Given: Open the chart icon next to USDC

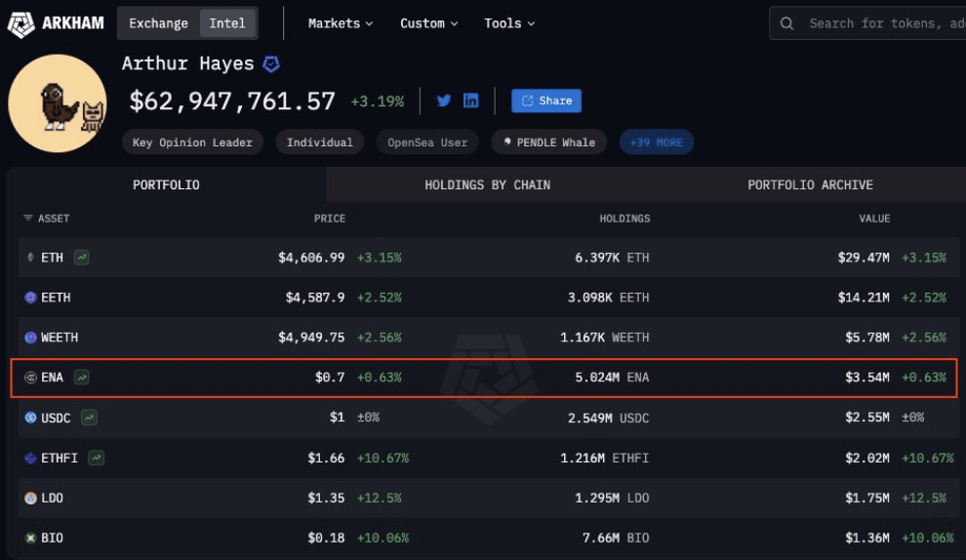Looking at the screenshot, I should coord(90,418).
